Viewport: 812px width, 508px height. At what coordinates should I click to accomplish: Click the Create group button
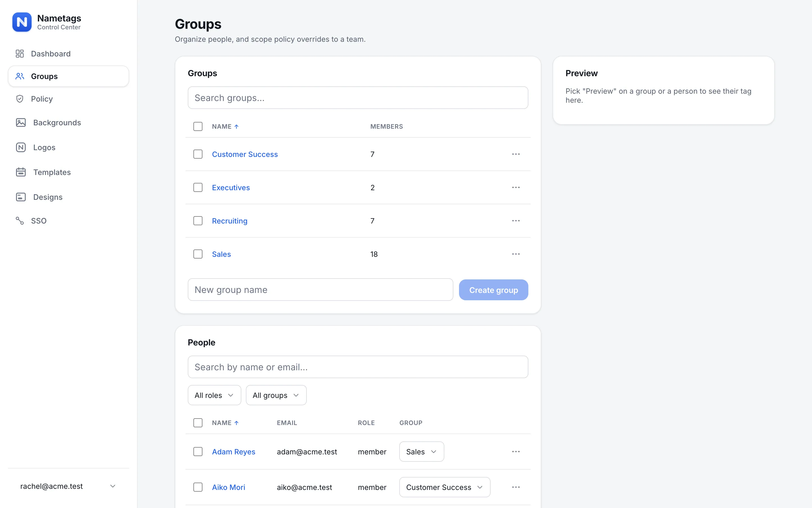(x=494, y=290)
